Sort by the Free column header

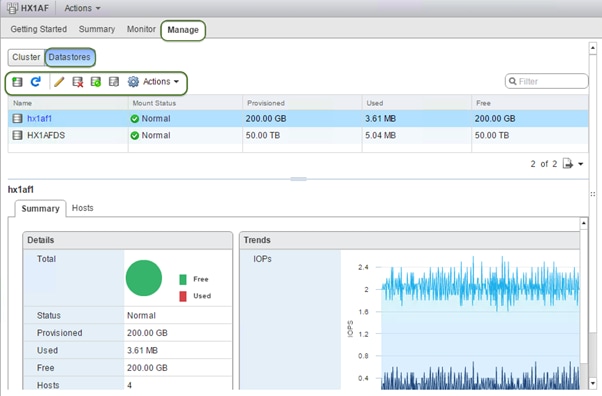click(530, 103)
